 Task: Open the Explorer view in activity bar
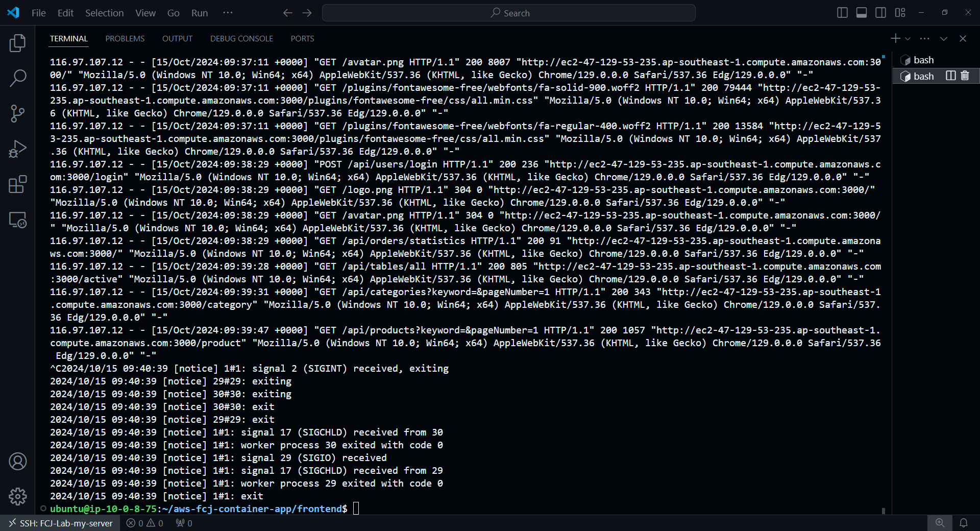point(17,43)
